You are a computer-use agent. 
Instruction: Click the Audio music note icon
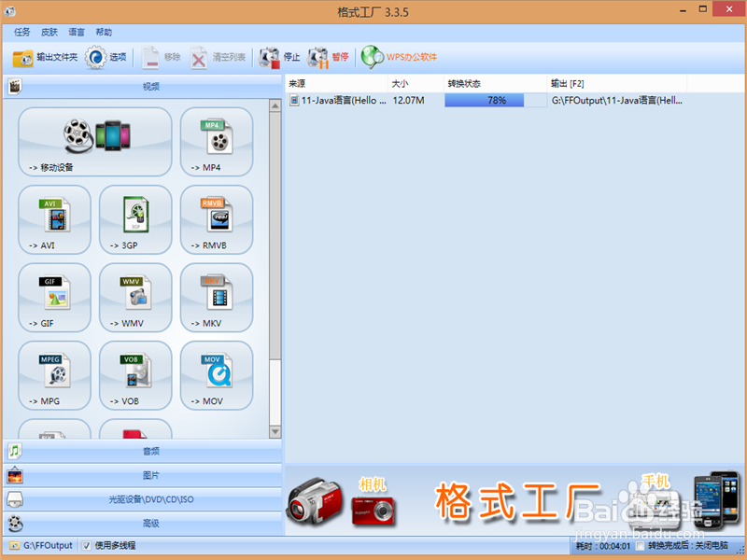[x=15, y=451]
